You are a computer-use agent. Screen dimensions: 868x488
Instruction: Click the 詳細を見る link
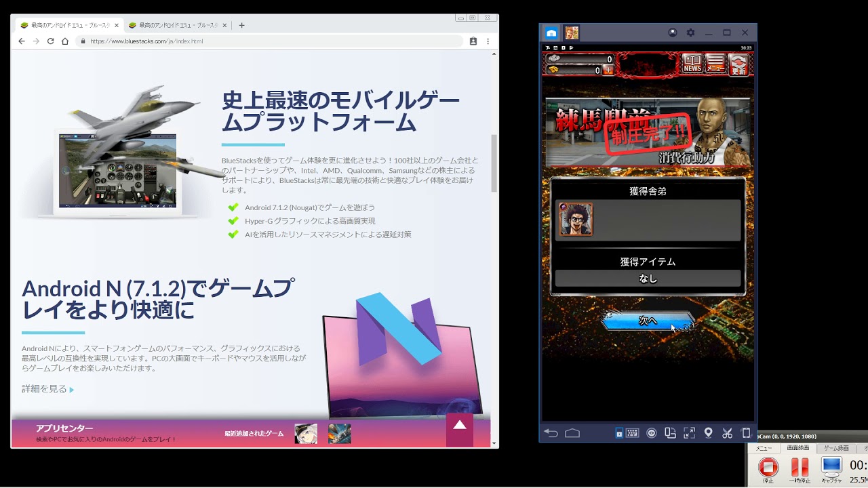click(x=47, y=389)
